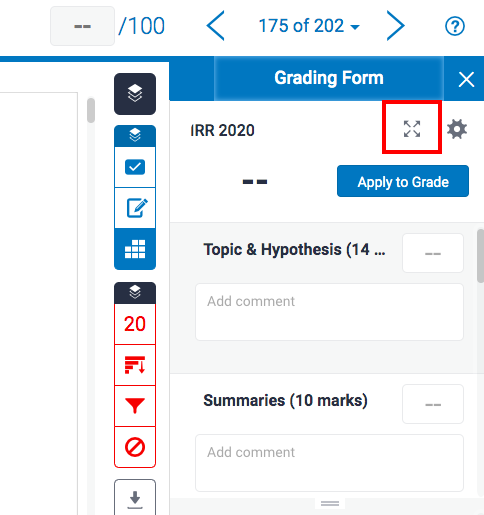Toggle the blue grading layer header

135,136
